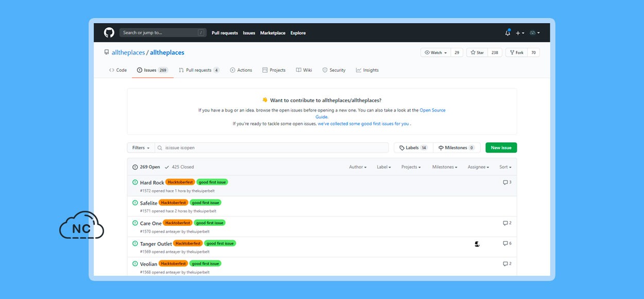
Task: Click the search or jump to field
Action: (163, 32)
